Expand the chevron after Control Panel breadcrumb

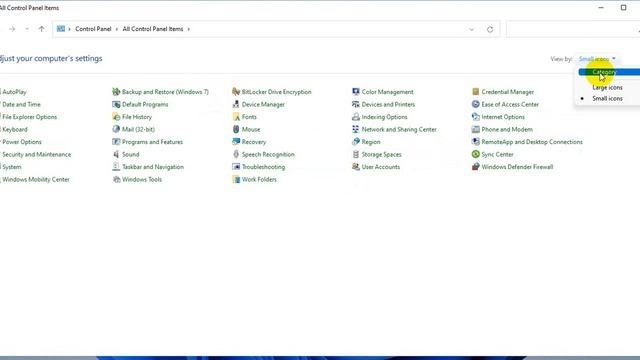tap(117, 29)
